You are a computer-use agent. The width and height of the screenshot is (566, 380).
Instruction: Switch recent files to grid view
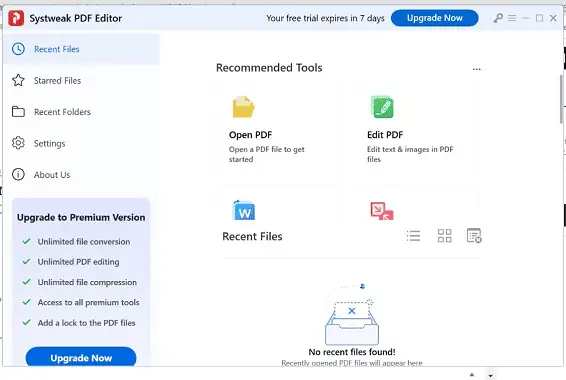[x=444, y=236]
